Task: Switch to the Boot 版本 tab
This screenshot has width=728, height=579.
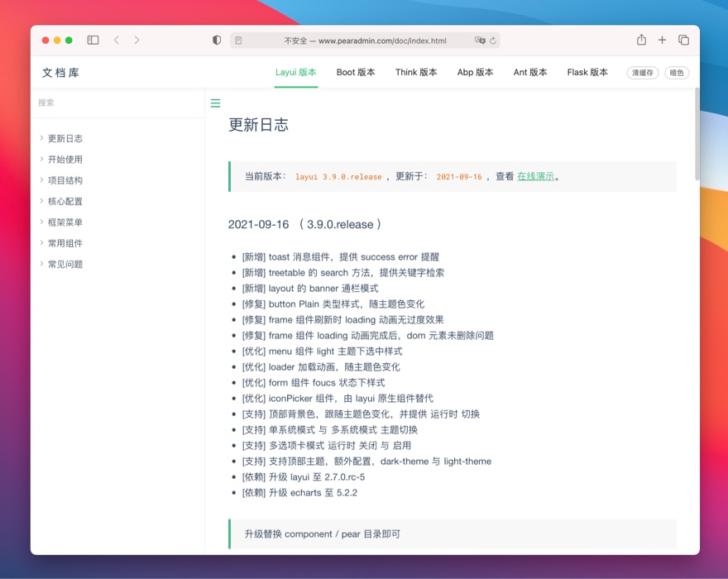Action: click(x=356, y=73)
